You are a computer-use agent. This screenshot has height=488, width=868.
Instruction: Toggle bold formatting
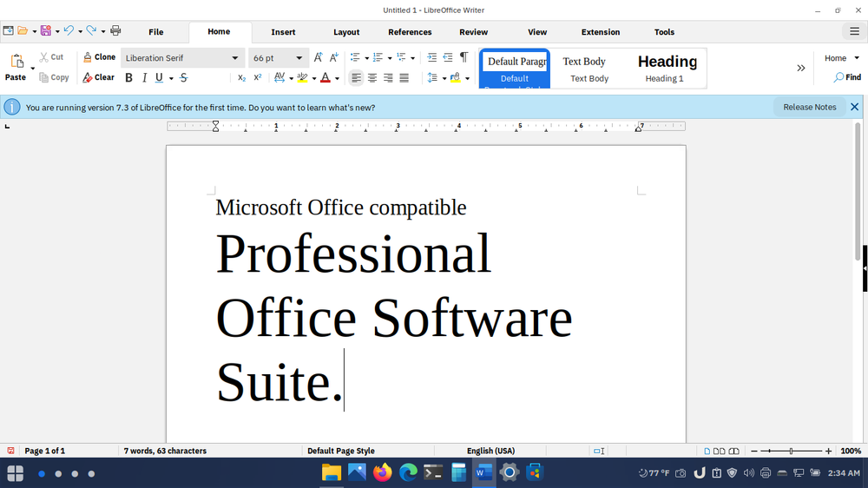tap(129, 78)
